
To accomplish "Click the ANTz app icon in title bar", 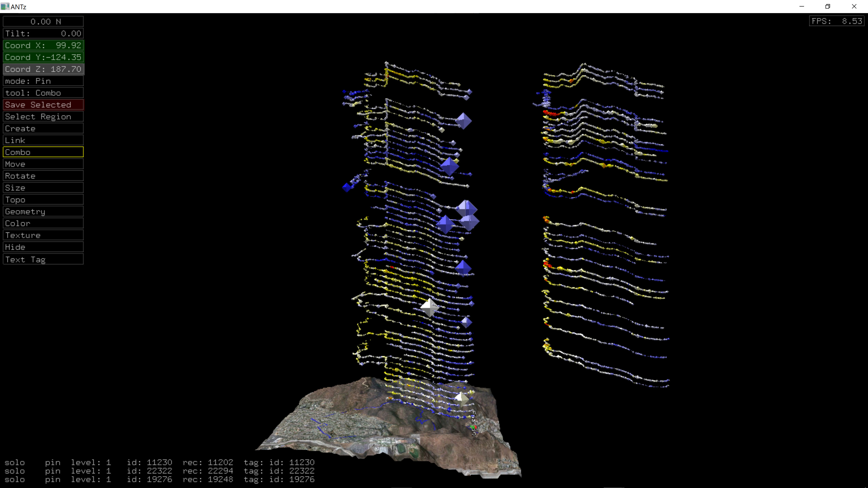I will (5, 6).
